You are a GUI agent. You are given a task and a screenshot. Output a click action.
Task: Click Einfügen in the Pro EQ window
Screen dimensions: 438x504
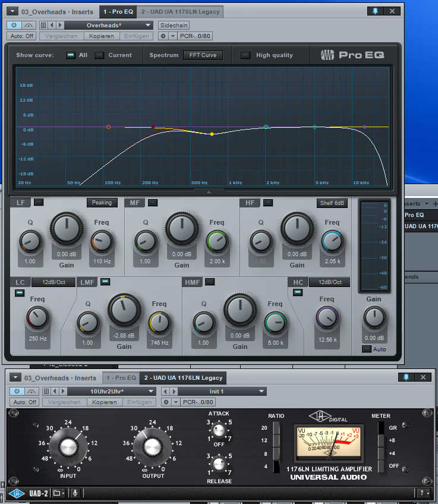pyautogui.click(x=137, y=36)
